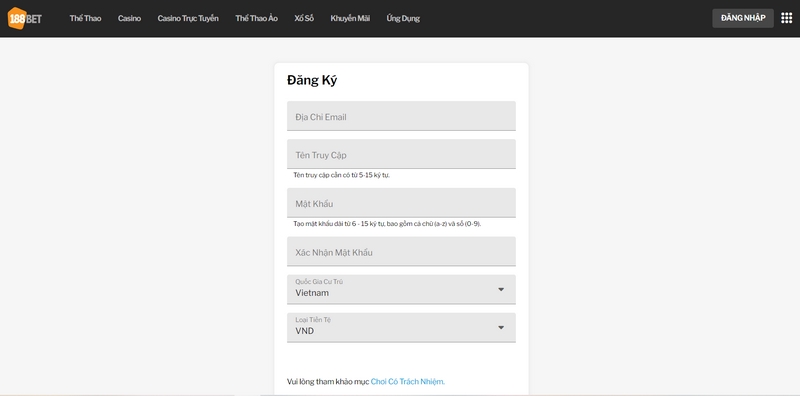This screenshot has width=800, height=396.
Task: Open the apps grid icon
Action: click(x=786, y=18)
